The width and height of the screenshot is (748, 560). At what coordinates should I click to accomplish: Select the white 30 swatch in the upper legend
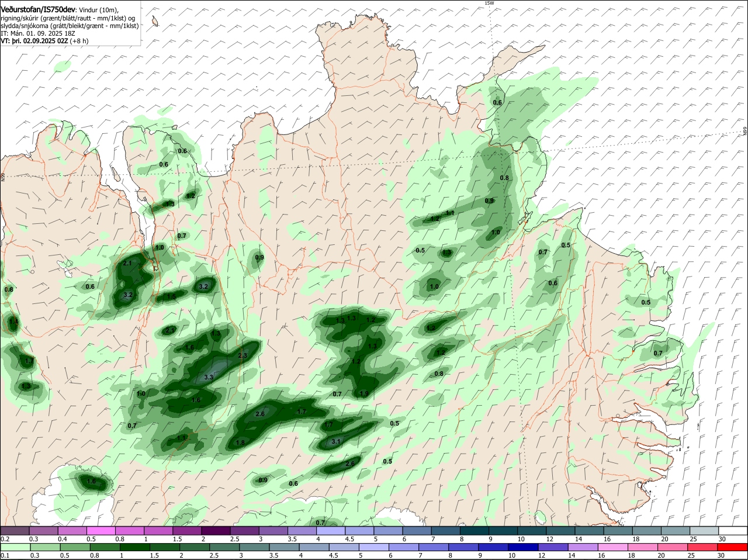732,531
